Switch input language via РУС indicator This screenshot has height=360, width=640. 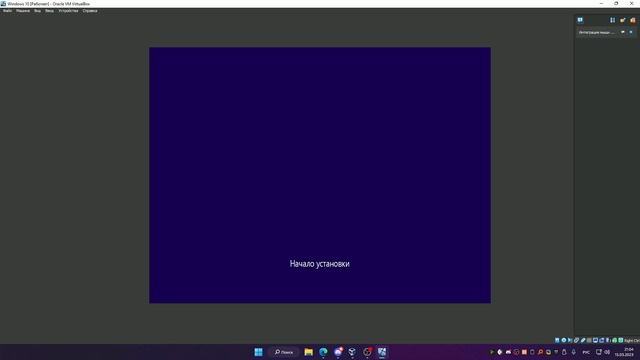point(586,352)
